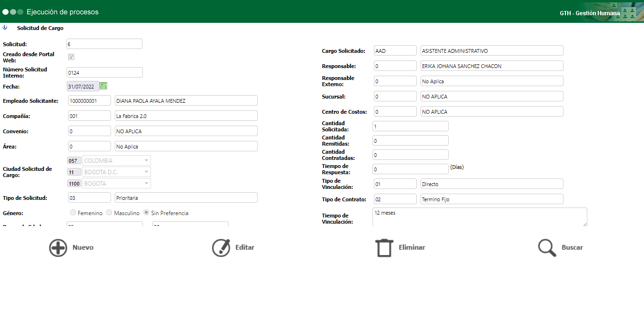
Task: Click the ASISTENTE ADMINISTRATIVO field
Action: tap(492, 50)
